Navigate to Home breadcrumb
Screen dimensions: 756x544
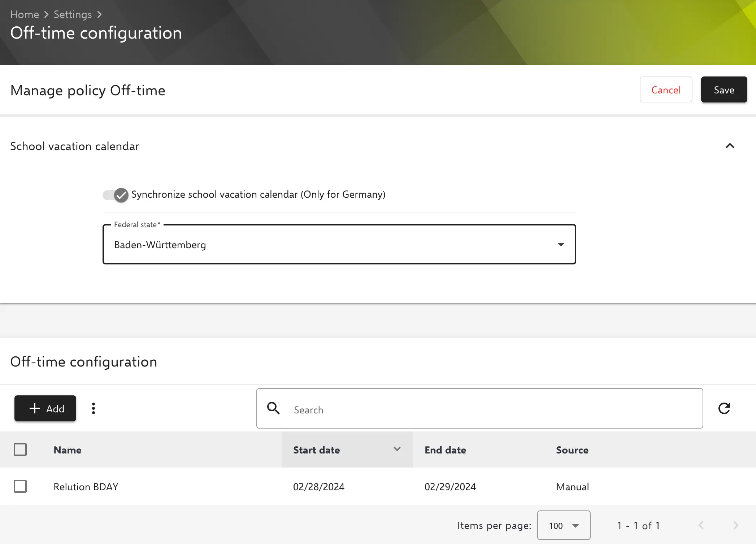click(x=25, y=15)
